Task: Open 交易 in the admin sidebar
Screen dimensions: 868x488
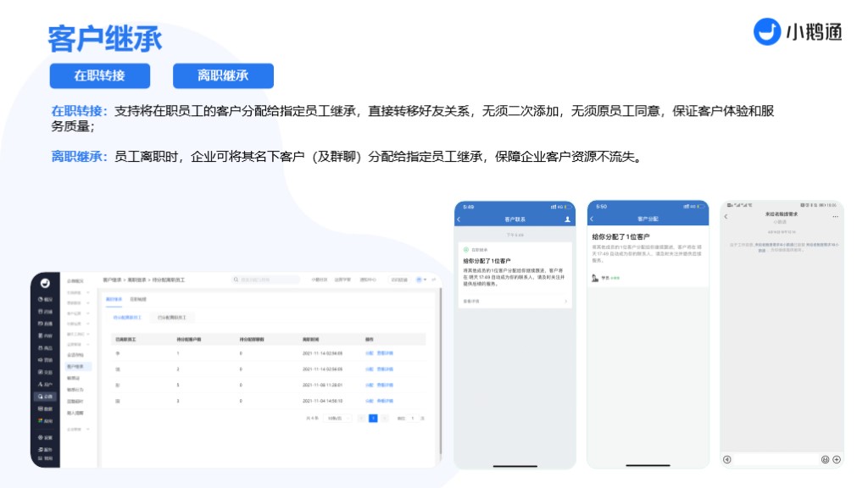Action: 46,373
